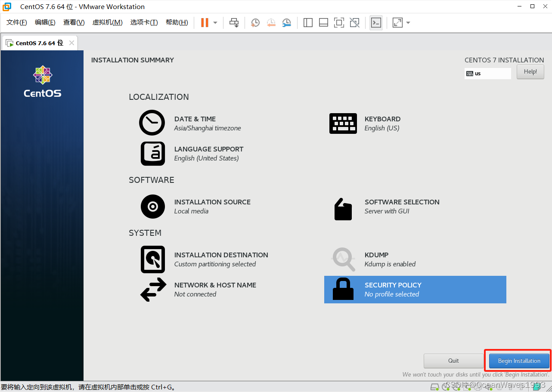Revert the virtual machine to its snapshot
The image size is (552, 392).
pyautogui.click(x=271, y=22)
